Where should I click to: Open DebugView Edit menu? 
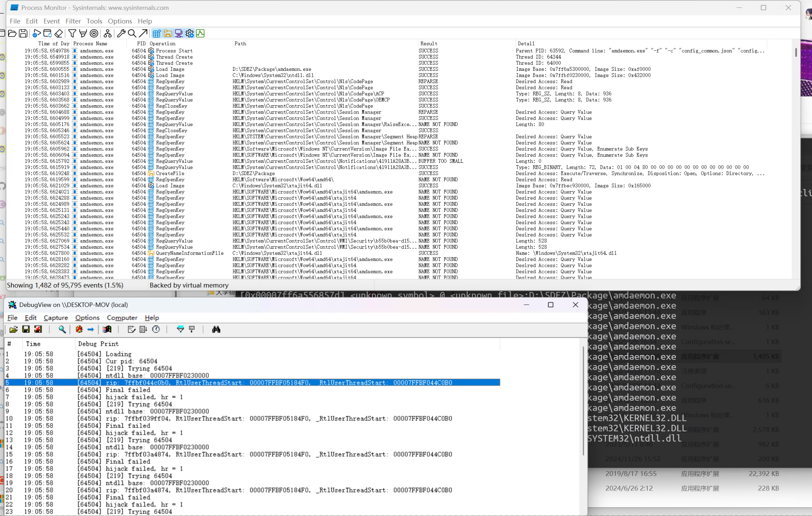click(x=31, y=317)
